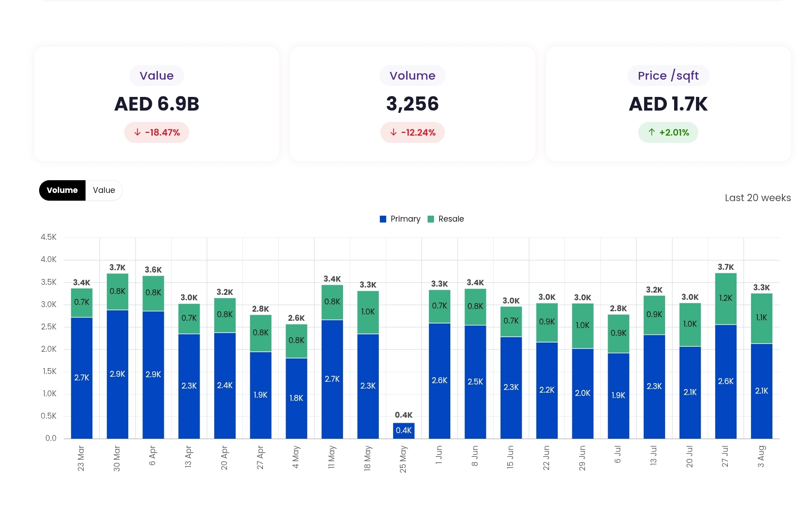This screenshot has height=521, width=812.
Task: Select the 8 Jun primary 2.5K segment
Action: click(x=475, y=382)
